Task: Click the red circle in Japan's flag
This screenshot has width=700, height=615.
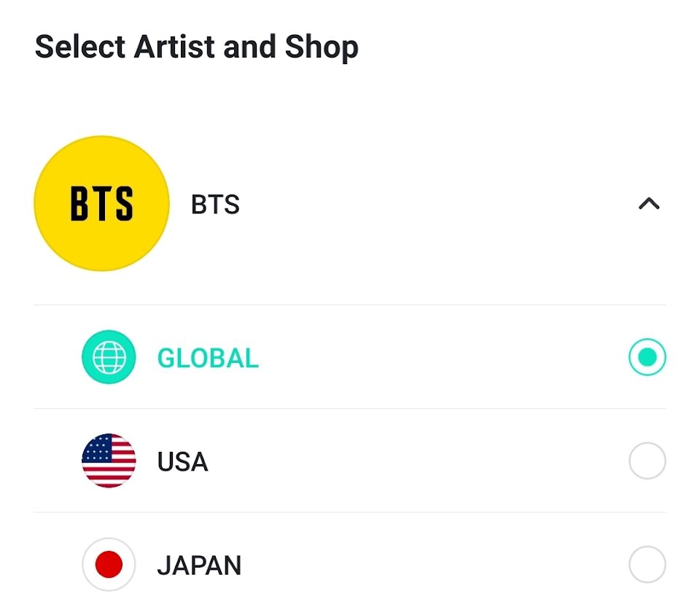Action: [x=109, y=565]
